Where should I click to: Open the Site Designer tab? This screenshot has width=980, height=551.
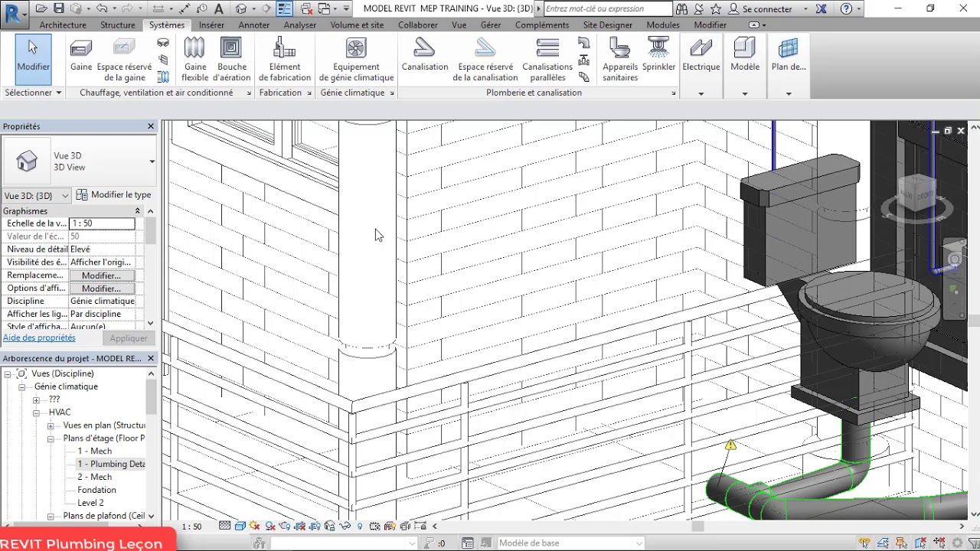click(x=608, y=25)
